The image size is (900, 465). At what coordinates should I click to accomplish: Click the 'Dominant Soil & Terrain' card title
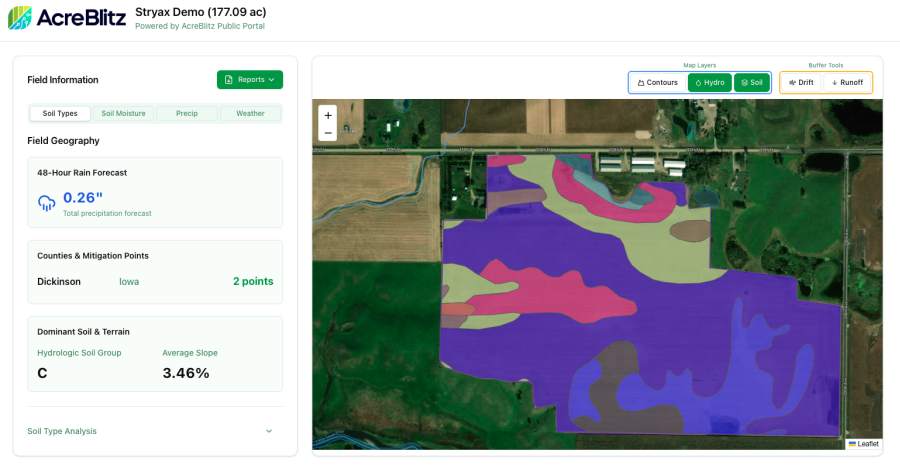pos(83,332)
